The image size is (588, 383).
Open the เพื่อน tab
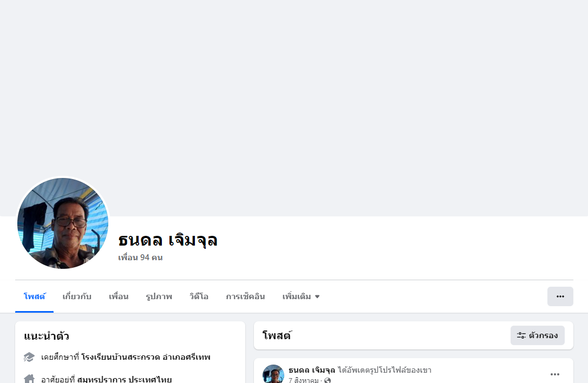[x=119, y=296]
